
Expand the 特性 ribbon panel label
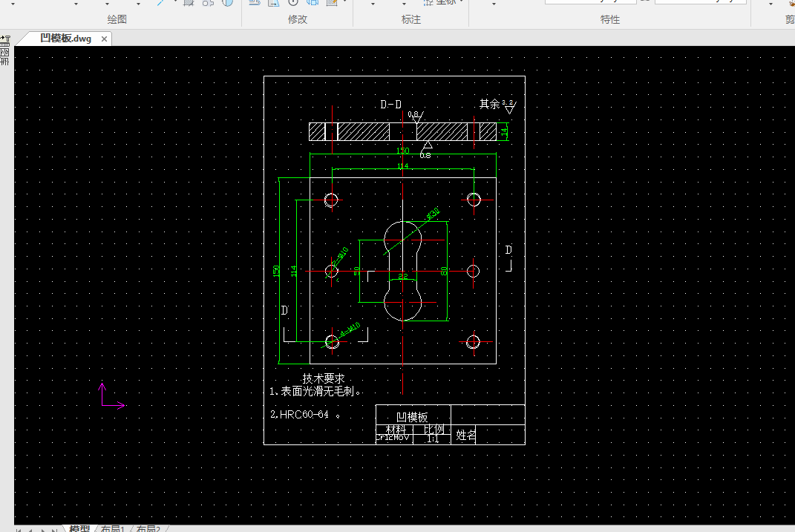(610, 19)
